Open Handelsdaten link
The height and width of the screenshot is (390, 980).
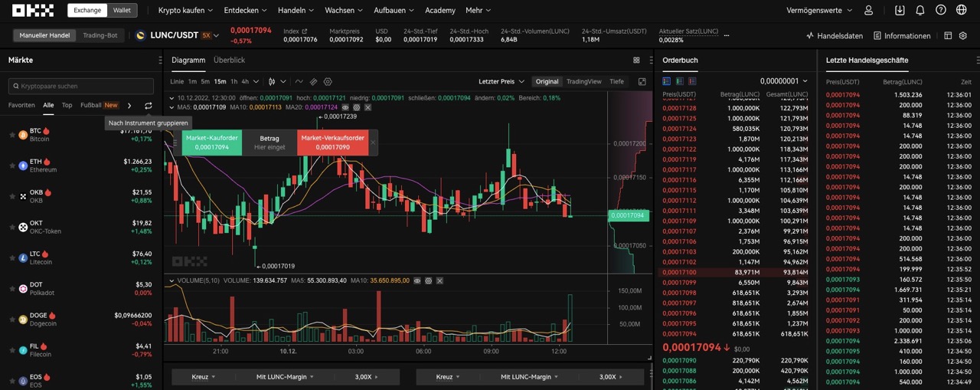(835, 36)
